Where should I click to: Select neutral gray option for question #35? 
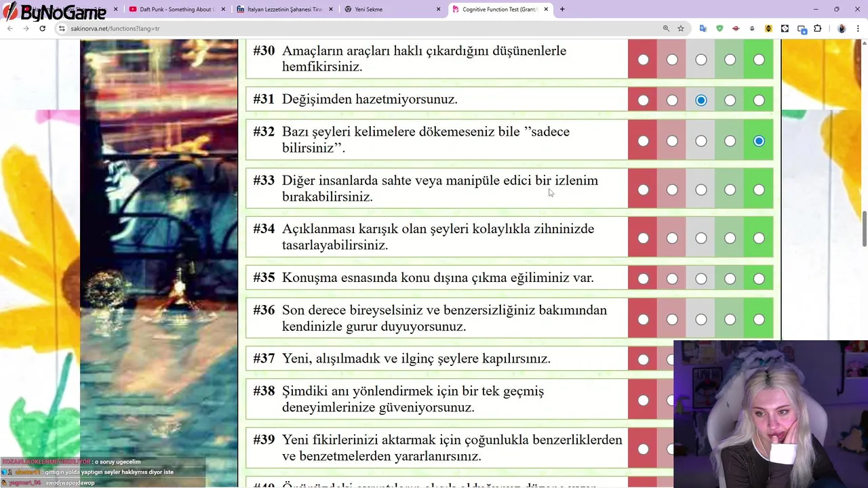(x=701, y=279)
